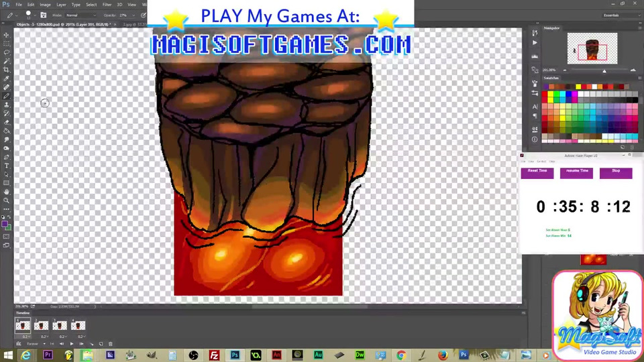Open the History panel icon
Image resolution: width=644 pixels, height=362 pixels.
535,34
